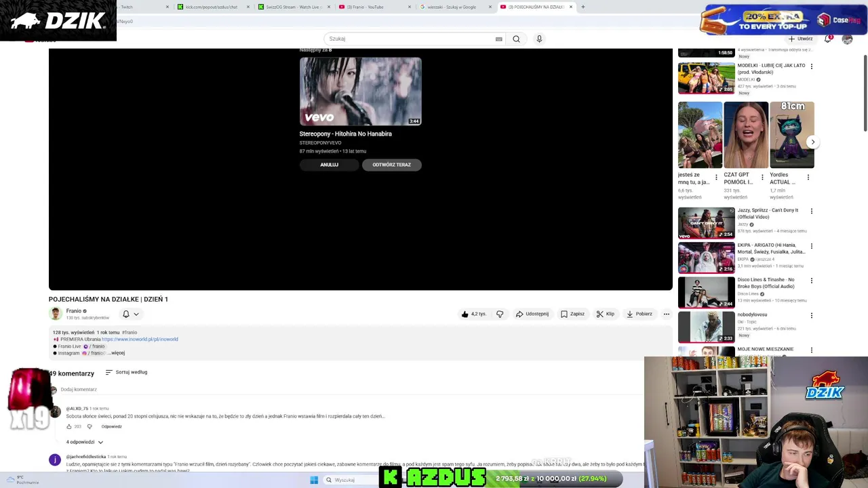Dislike the @ALXD_75 comment
868x488 pixels.
[90, 426]
